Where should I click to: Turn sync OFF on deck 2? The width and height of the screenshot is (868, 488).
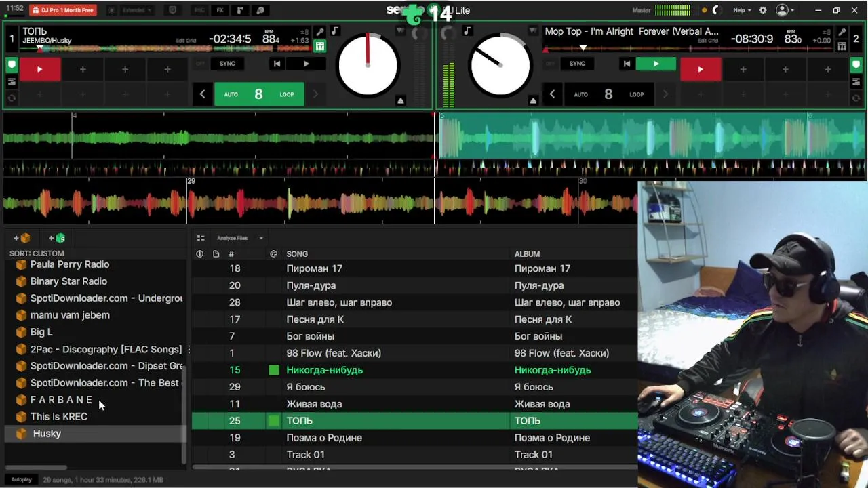coord(550,64)
